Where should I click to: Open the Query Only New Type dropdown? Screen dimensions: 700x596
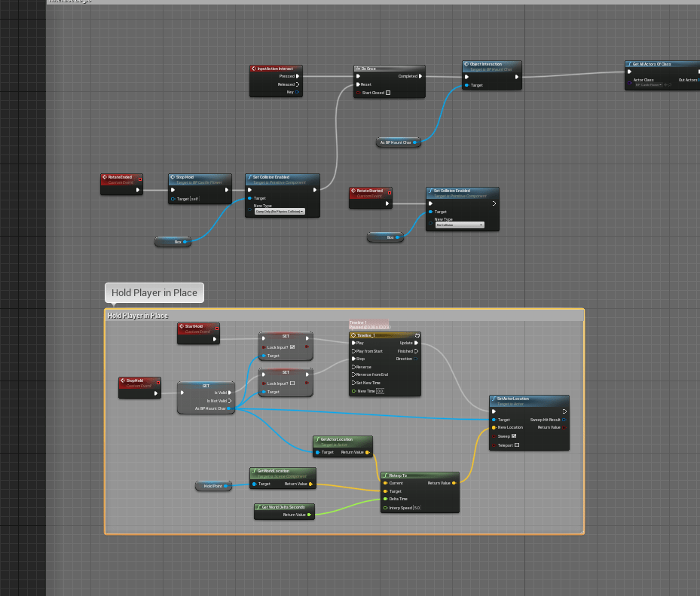[x=279, y=212]
